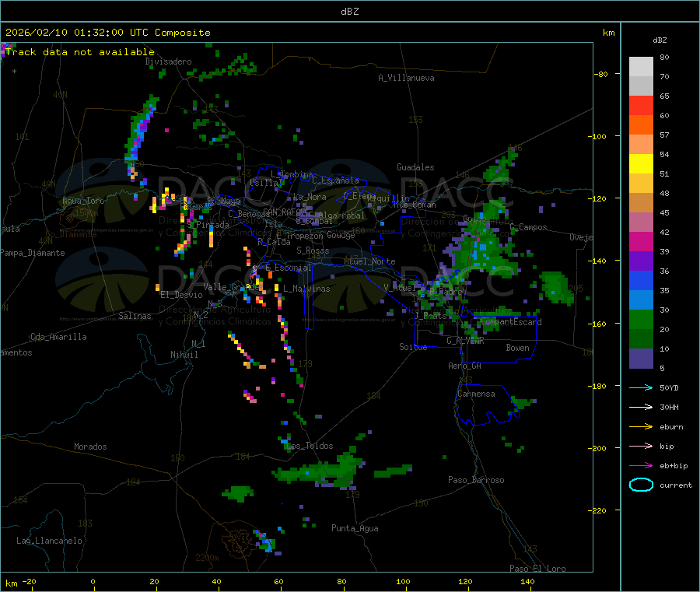Click the 'Carmensa' map label
Viewport: 700px width, 592px height.
[x=476, y=394]
